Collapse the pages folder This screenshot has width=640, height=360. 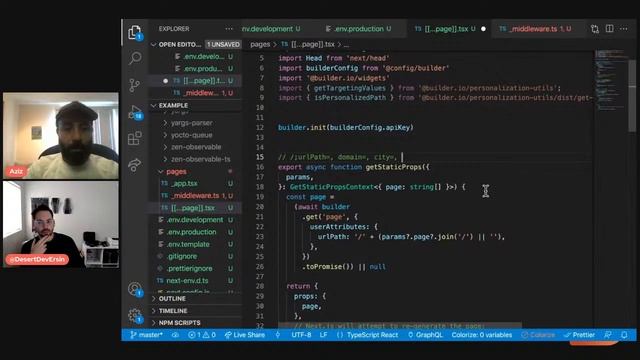click(176, 171)
